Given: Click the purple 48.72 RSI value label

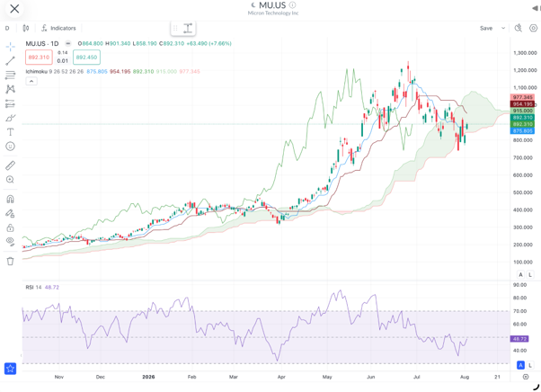Looking at the screenshot, I should pos(519,339).
